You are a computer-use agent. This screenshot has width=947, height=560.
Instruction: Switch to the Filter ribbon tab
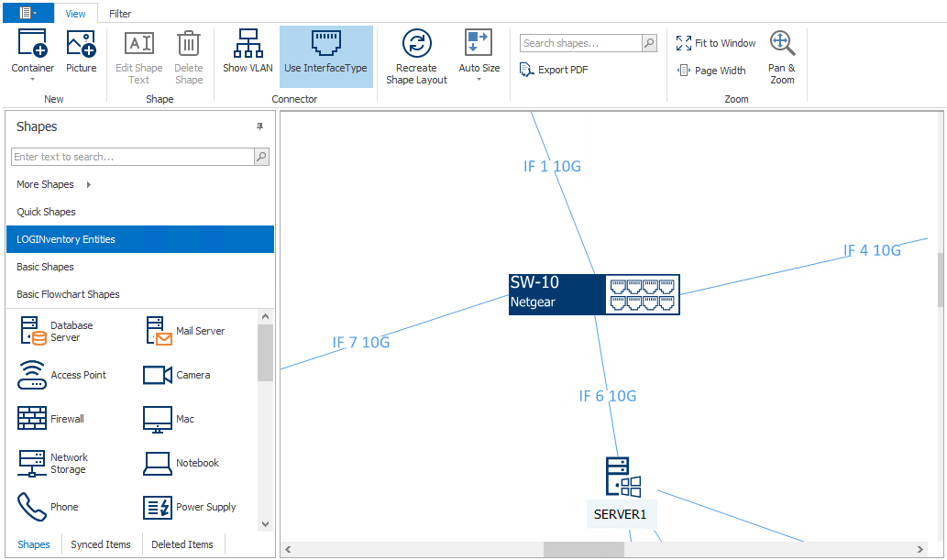coord(120,14)
